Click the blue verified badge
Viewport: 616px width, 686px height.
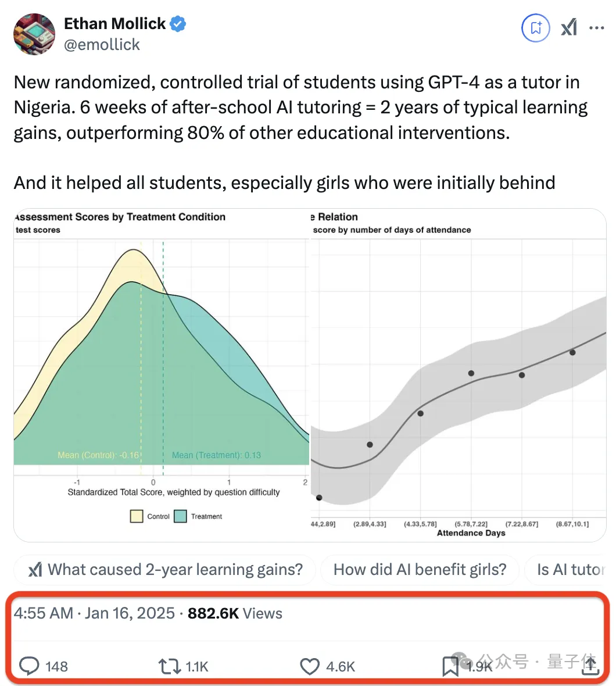(x=178, y=24)
